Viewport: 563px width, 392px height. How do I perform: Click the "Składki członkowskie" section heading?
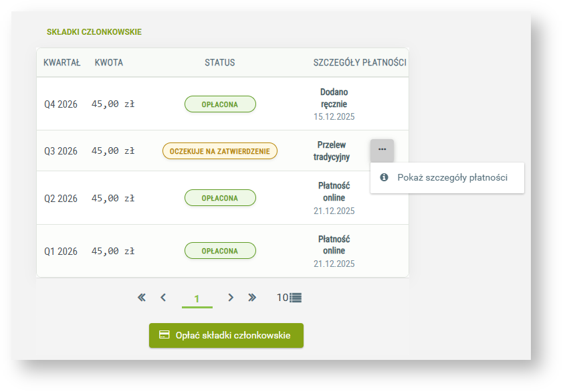pyautogui.click(x=94, y=32)
